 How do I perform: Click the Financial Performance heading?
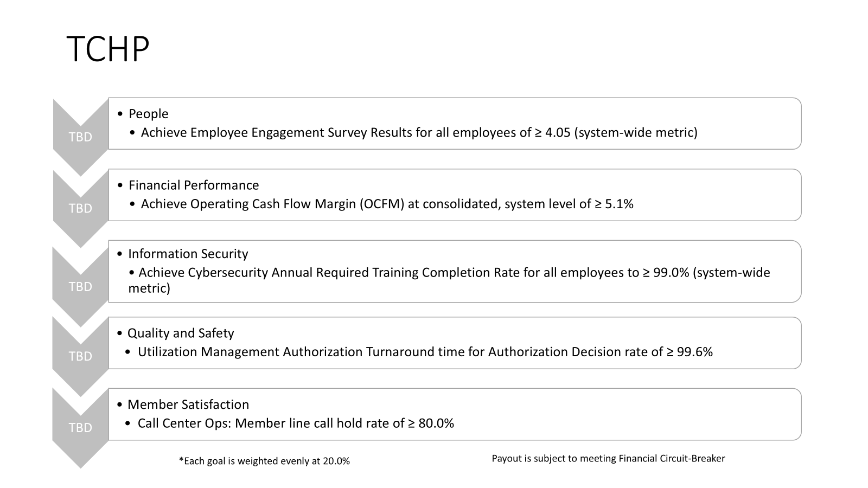point(194,185)
